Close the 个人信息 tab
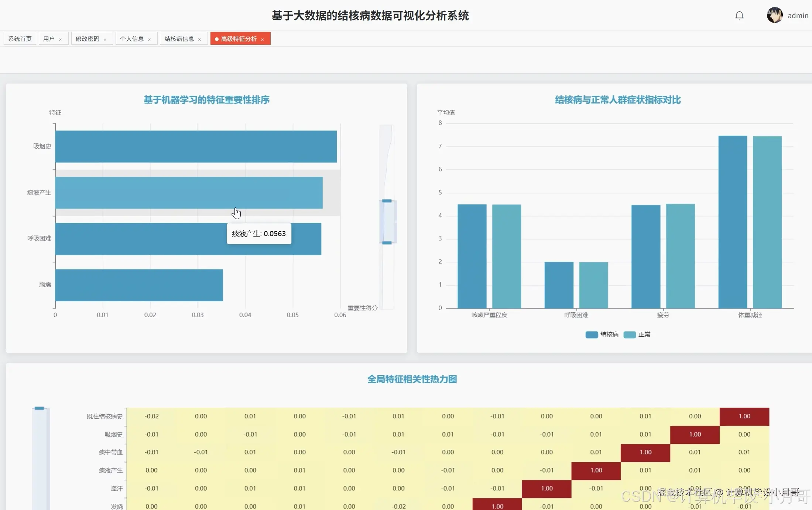The width and height of the screenshot is (812, 510). [149, 39]
